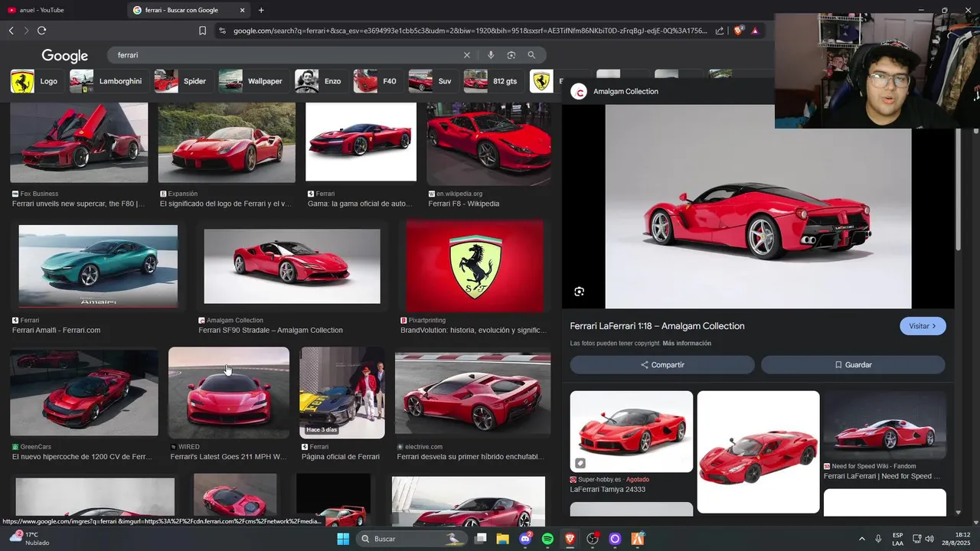
Task: Open Spotify from the taskbar
Action: coord(547,539)
